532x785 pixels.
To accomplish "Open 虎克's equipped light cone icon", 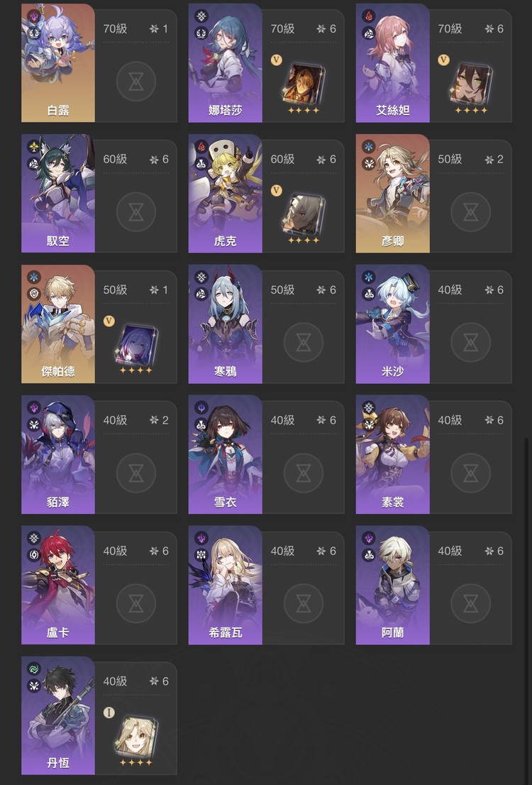I will [304, 214].
